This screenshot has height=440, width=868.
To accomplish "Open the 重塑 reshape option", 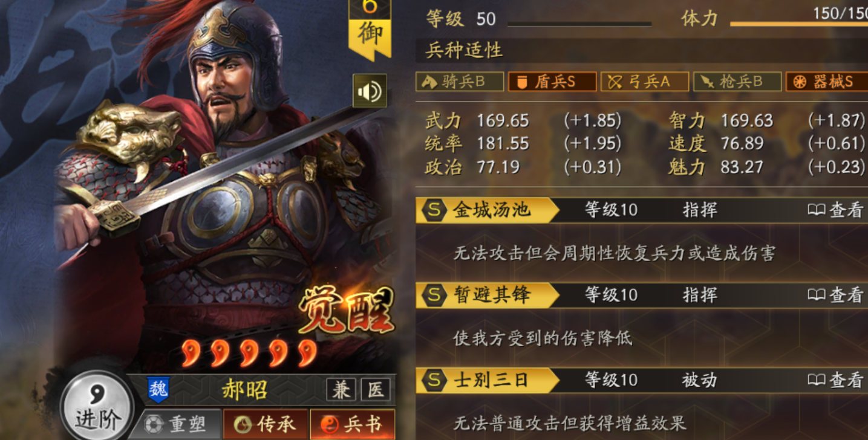I will 174,424.
